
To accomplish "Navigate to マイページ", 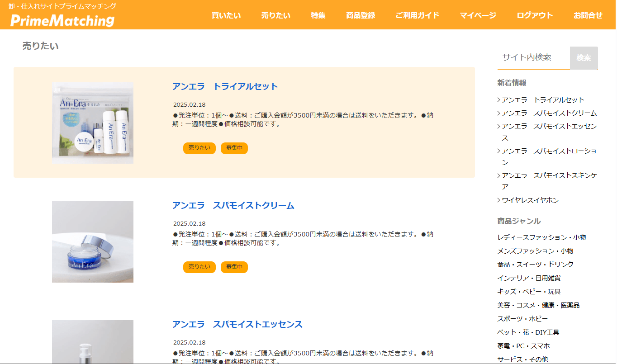I will click(478, 15).
